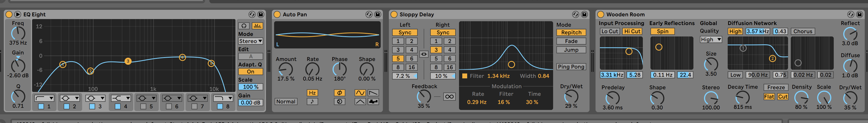Image resolution: width=868 pixels, height=123 pixels.
Task: Save the Auto Pan preset
Action: point(378,14)
